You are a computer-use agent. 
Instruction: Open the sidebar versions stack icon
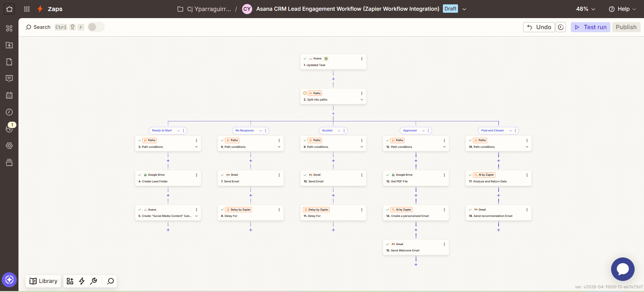[x=9, y=163]
